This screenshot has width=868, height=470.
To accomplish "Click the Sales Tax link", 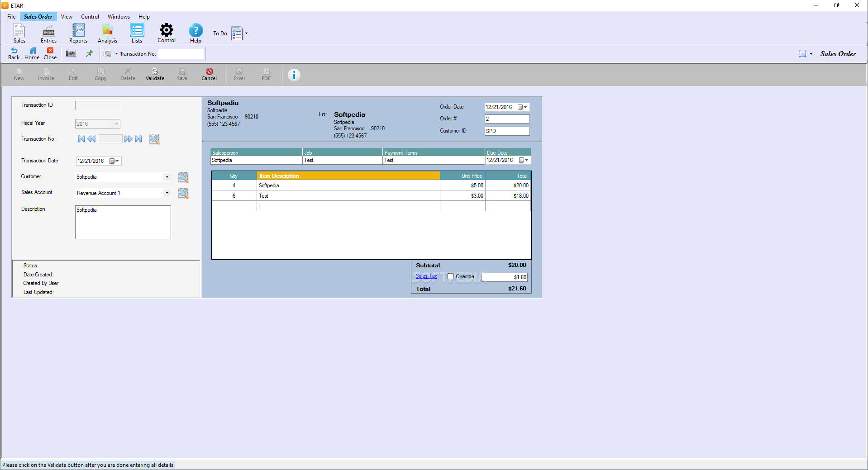I will [426, 276].
